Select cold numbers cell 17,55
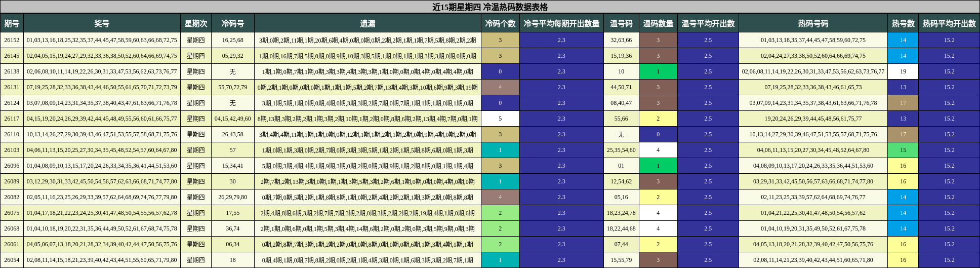This screenshot has height=268, width=980. [233, 213]
